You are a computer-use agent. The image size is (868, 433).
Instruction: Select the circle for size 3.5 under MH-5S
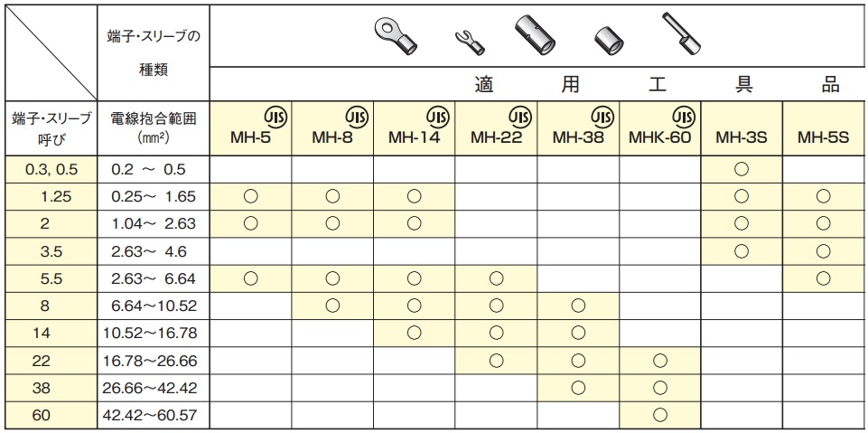824,250
